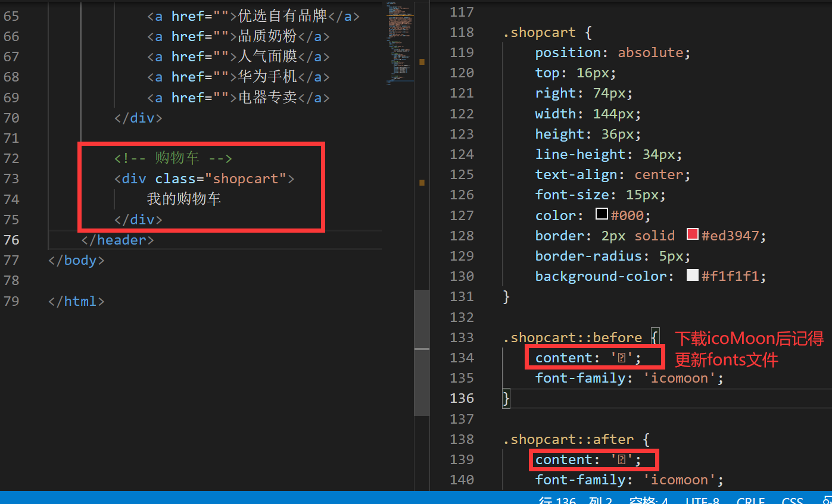Click the text-align: center declaration
Image resolution: width=832 pixels, height=504 pixels.
click(x=612, y=174)
